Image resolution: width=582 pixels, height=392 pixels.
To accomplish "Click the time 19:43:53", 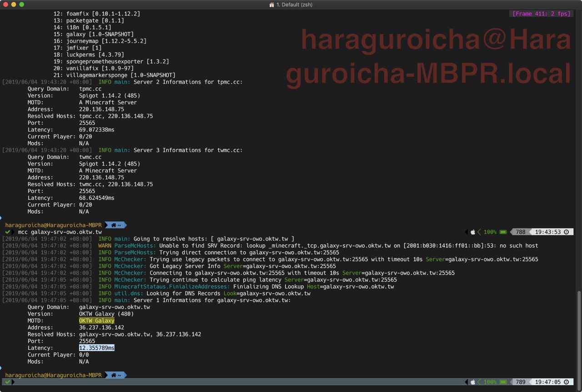I will click(548, 232).
